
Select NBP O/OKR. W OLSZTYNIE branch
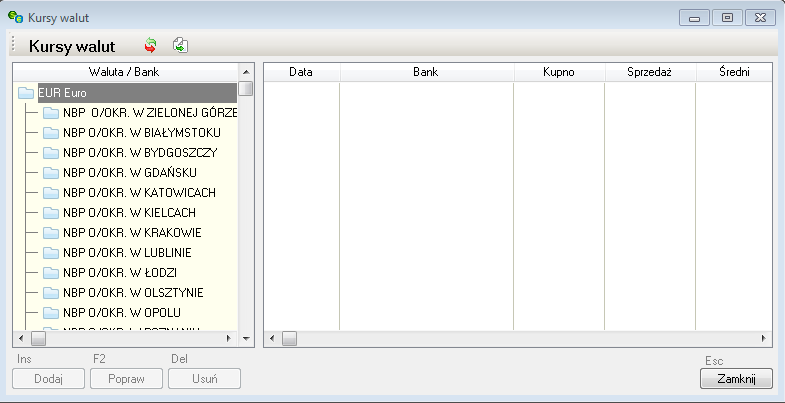click(133, 293)
